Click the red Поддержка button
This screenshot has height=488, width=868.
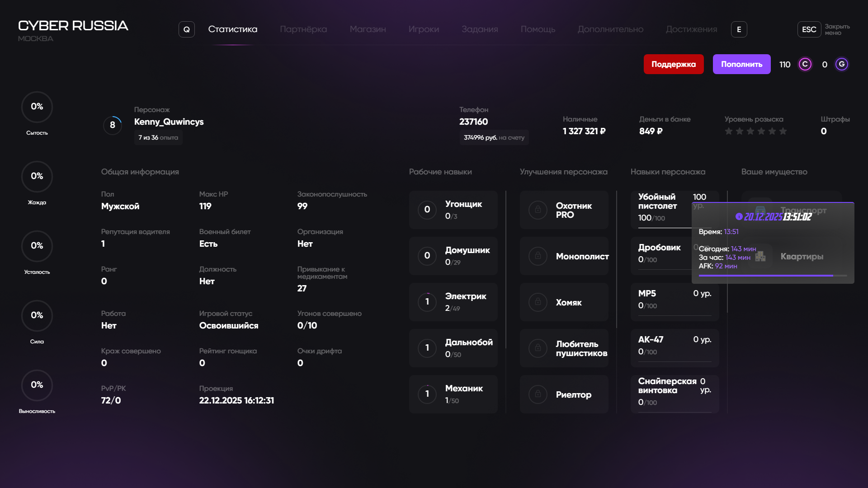point(673,64)
